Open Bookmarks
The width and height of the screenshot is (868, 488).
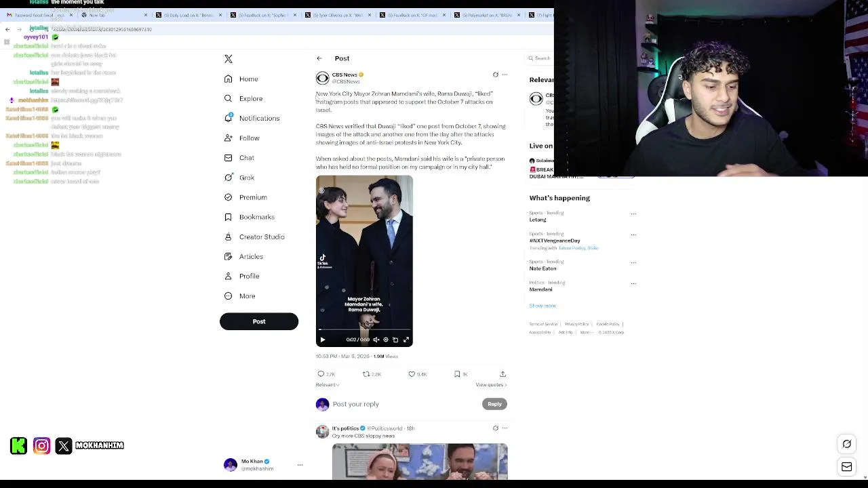(249, 217)
